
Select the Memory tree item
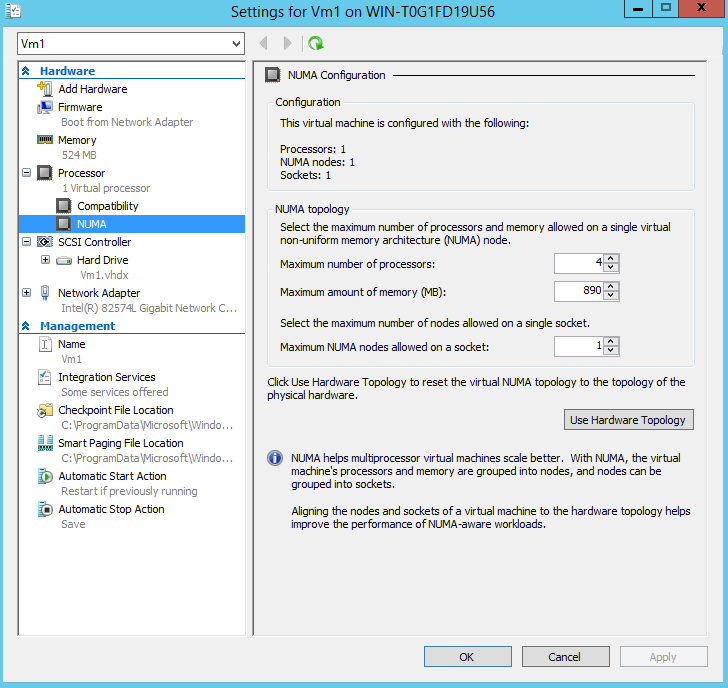click(77, 140)
